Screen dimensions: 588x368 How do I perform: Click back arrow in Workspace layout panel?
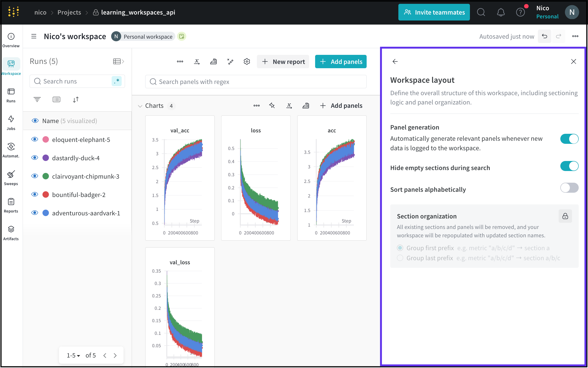(395, 62)
